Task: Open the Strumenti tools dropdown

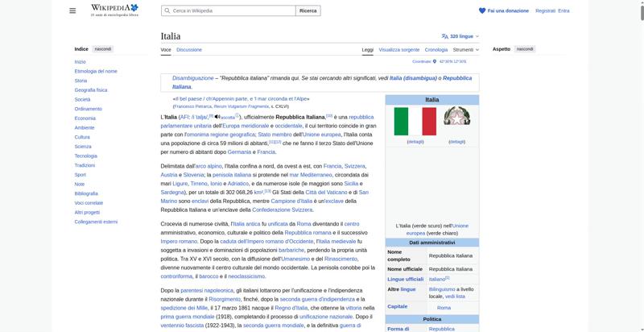Action: pos(466,49)
